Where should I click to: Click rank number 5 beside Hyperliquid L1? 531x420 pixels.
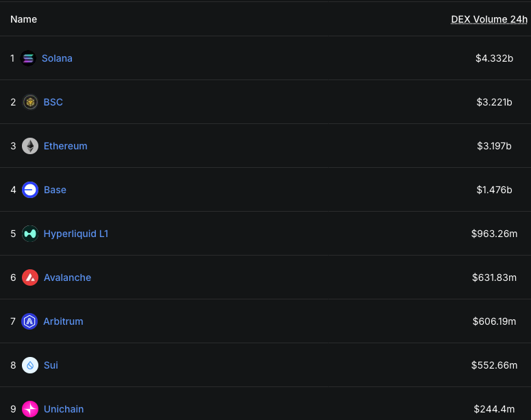(x=13, y=234)
